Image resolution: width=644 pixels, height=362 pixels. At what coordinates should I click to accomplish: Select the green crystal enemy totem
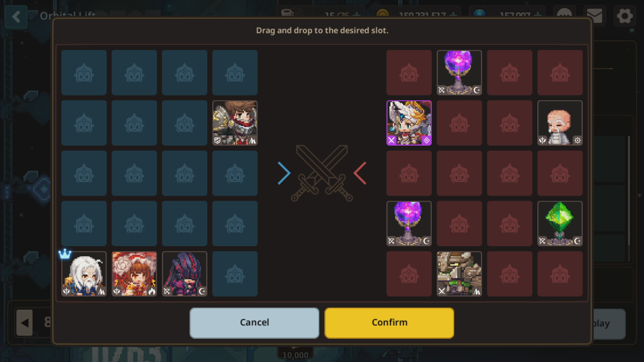click(x=560, y=223)
